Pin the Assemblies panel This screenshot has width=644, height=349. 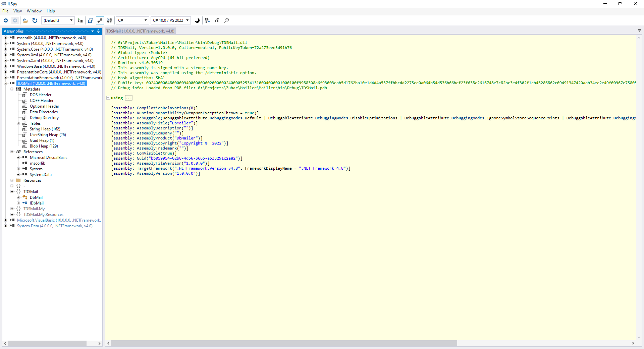(x=99, y=31)
